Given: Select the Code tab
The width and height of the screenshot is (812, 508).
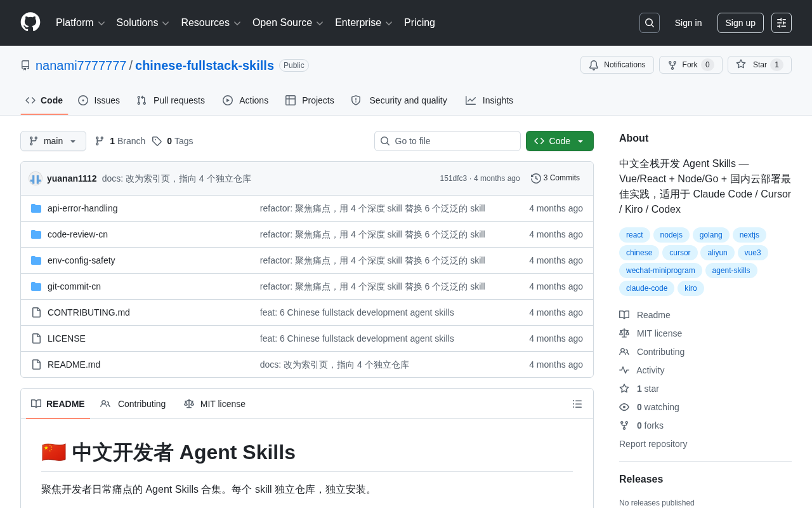Looking at the screenshot, I should click(x=44, y=100).
